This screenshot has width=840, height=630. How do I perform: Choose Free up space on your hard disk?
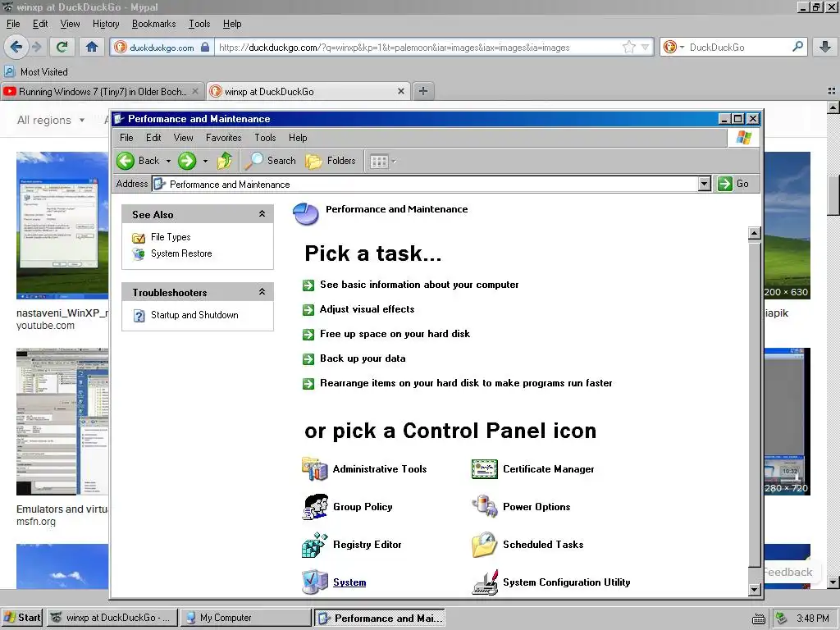click(395, 334)
